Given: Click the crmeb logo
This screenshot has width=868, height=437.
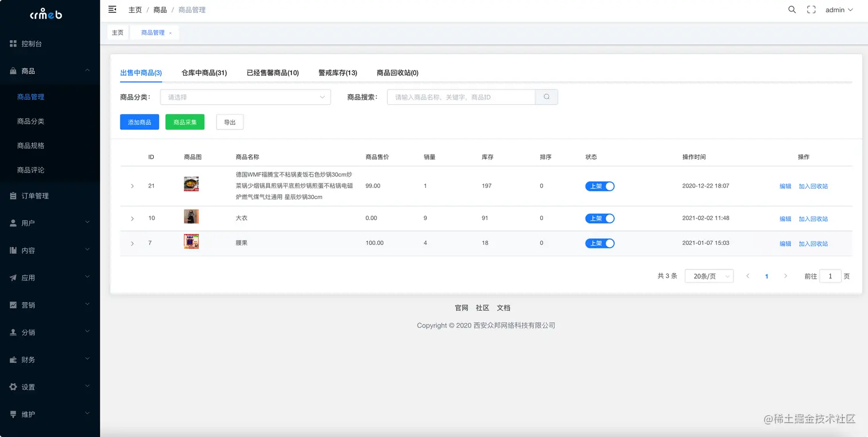Looking at the screenshot, I should point(46,14).
